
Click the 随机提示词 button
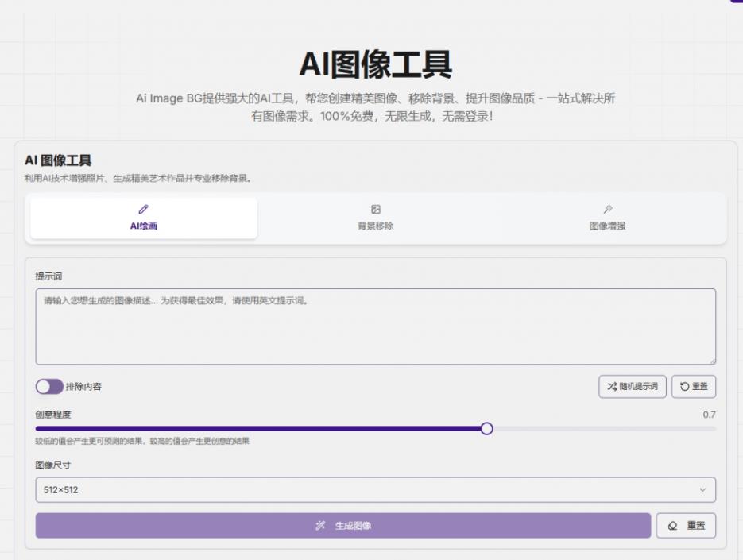(x=632, y=387)
